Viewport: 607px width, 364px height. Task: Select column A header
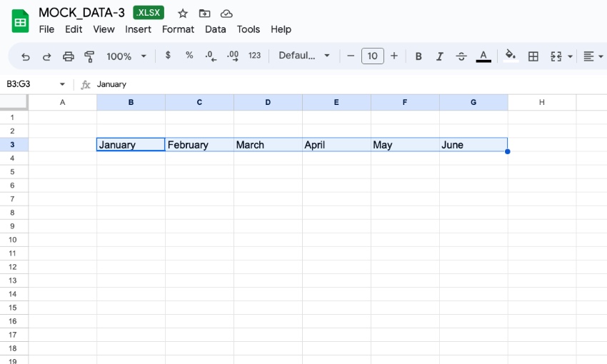[x=62, y=103]
